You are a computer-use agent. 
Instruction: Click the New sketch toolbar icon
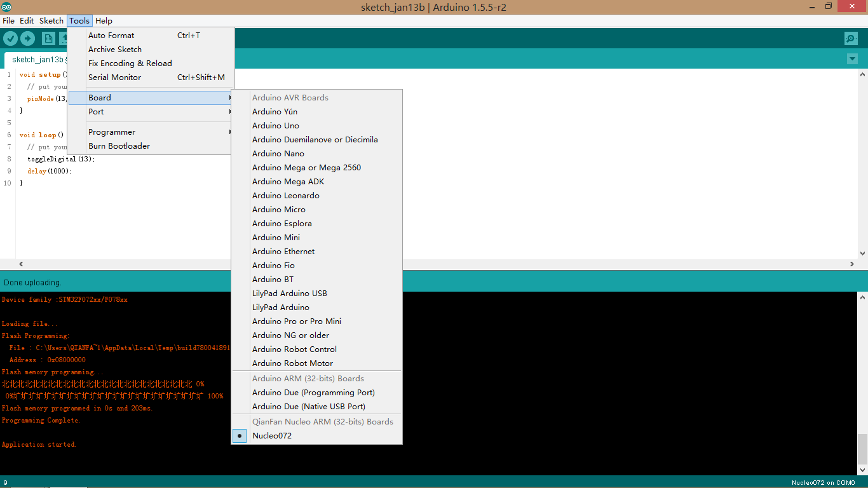[48, 39]
